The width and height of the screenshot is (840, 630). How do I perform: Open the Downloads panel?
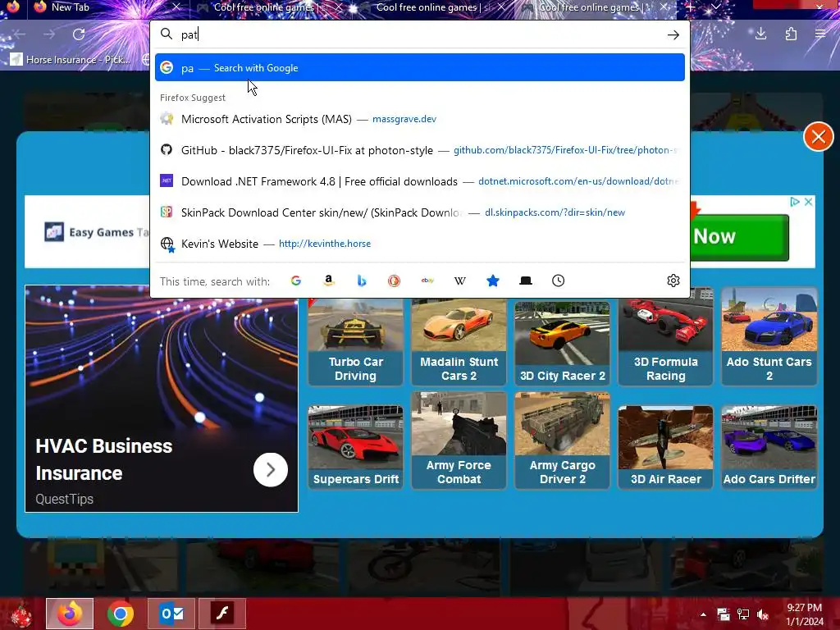tap(760, 34)
